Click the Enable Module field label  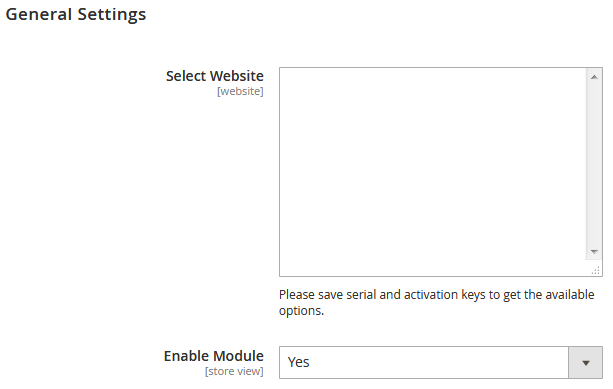213,356
